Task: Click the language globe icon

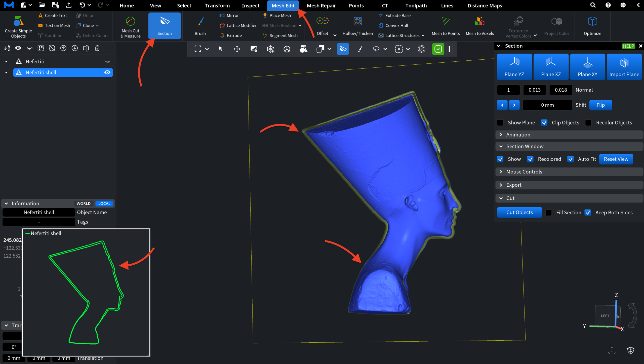Action: 623,5
